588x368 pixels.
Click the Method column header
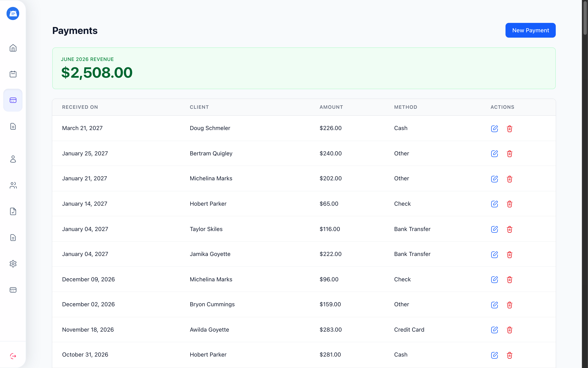[405, 107]
